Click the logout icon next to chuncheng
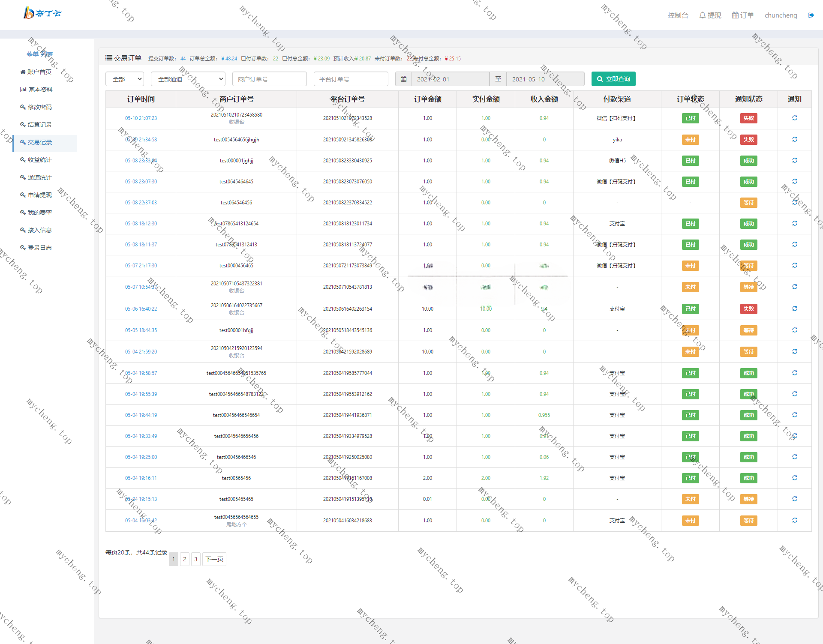The width and height of the screenshot is (823, 644). (x=811, y=15)
